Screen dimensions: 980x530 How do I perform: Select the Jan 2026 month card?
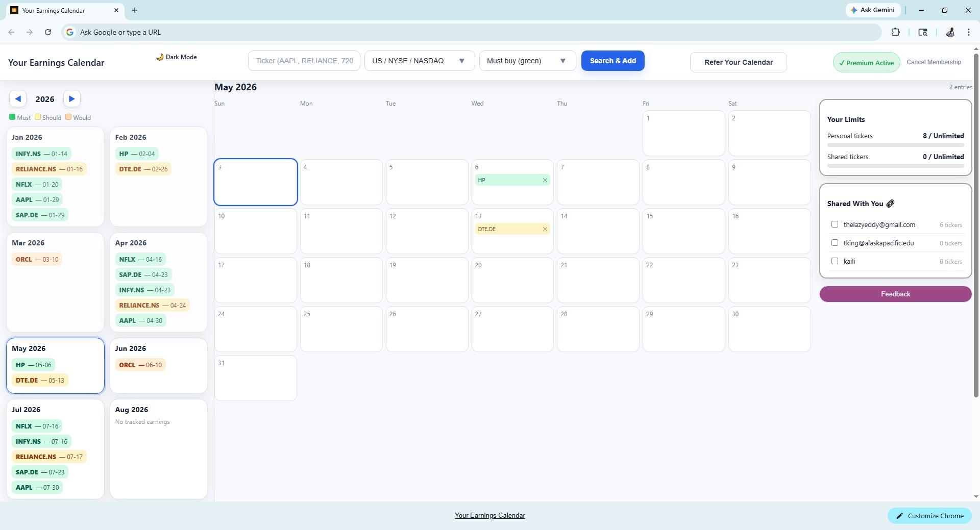pyautogui.click(x=55, y=176)
